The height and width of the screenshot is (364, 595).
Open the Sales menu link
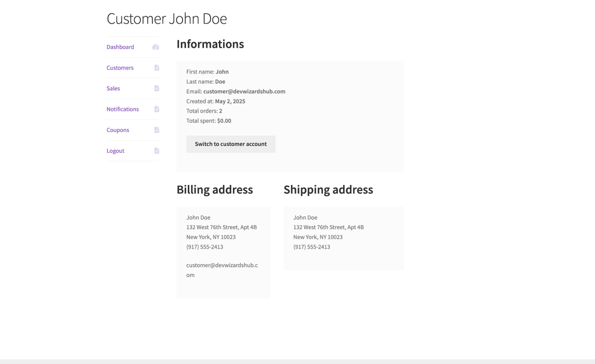tap(113, 89)
